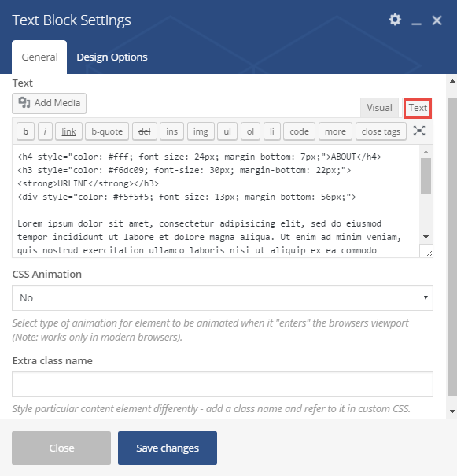The height and width of the screenshot is (476, 457).
Task: Switch editor to Visual mode
Action: pyautogui.click(x=379, y=108)
